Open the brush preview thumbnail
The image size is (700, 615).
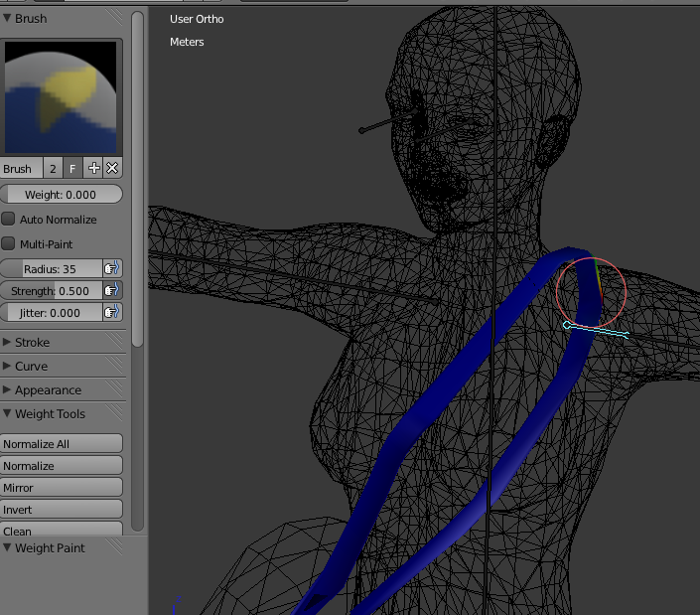point(61,97)
